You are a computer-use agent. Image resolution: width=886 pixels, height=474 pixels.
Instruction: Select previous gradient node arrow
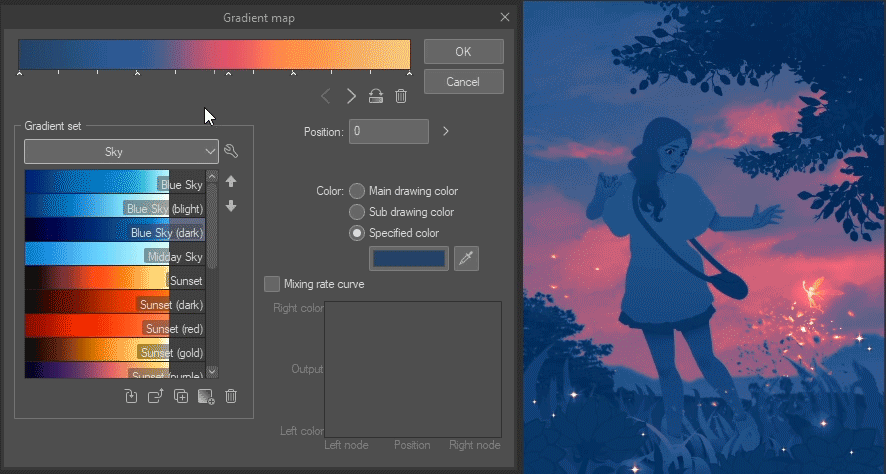(325, 96)
